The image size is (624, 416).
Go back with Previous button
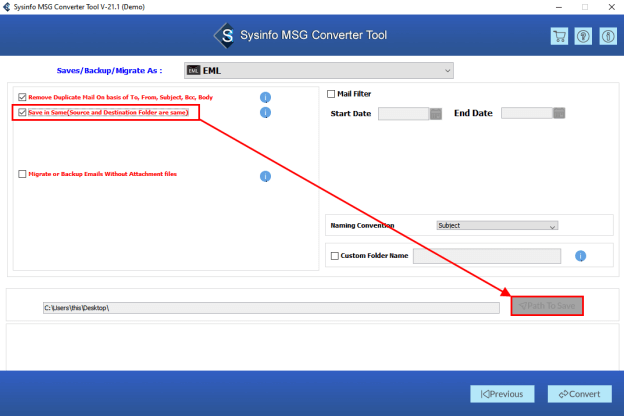502,394
